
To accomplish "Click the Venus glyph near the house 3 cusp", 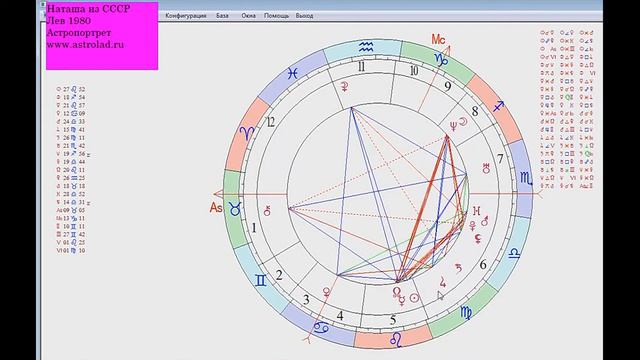I will [327, 292].
